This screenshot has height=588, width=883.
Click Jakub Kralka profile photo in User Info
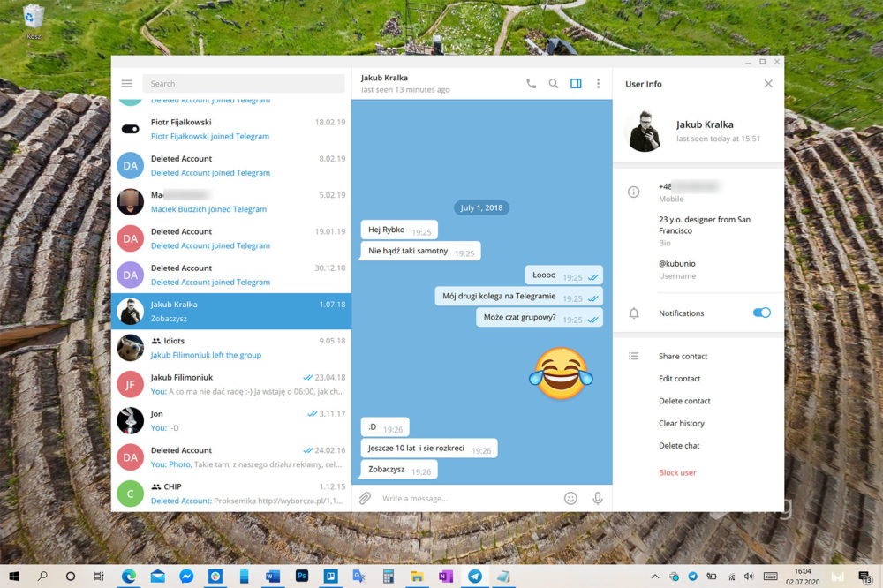point(645,132)
